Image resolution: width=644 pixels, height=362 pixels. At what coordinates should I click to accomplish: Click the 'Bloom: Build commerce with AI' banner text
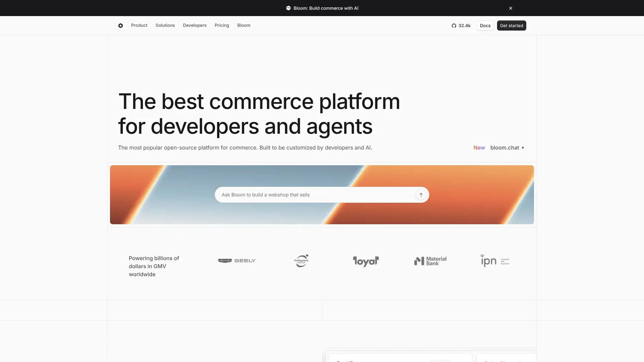tap(326, 8)
